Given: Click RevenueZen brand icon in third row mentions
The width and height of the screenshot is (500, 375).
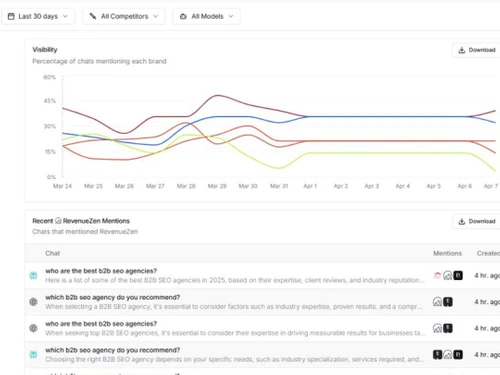Looking at the screenshot, I should [437, 328].
